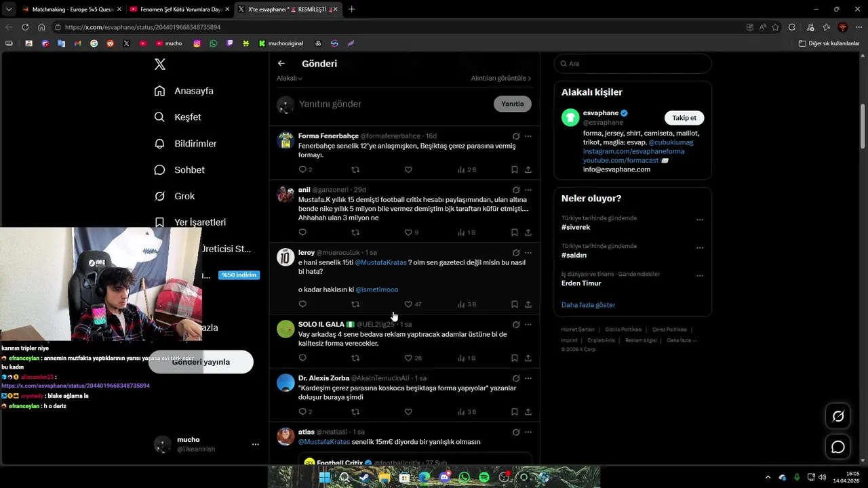Open Anasayfa in the X sidebar

(184, 91)
